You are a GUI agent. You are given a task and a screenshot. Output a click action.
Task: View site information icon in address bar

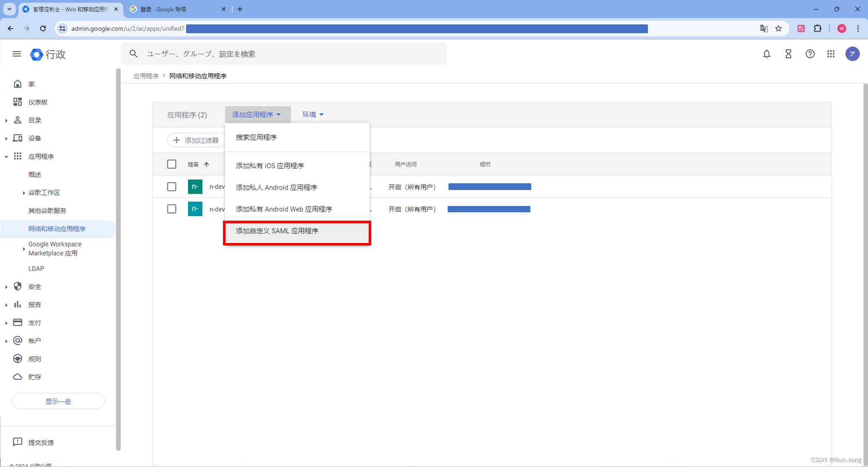coord(62,29)
